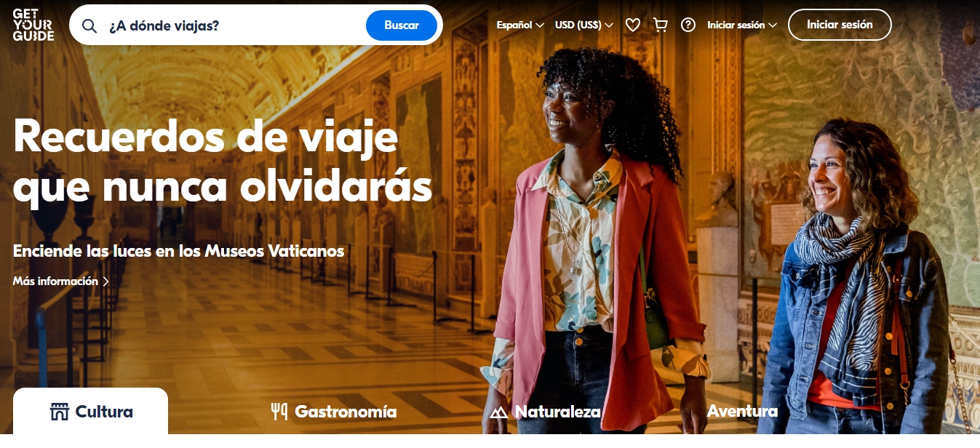Switch to the Gastronomía tab

click(334, 412)
